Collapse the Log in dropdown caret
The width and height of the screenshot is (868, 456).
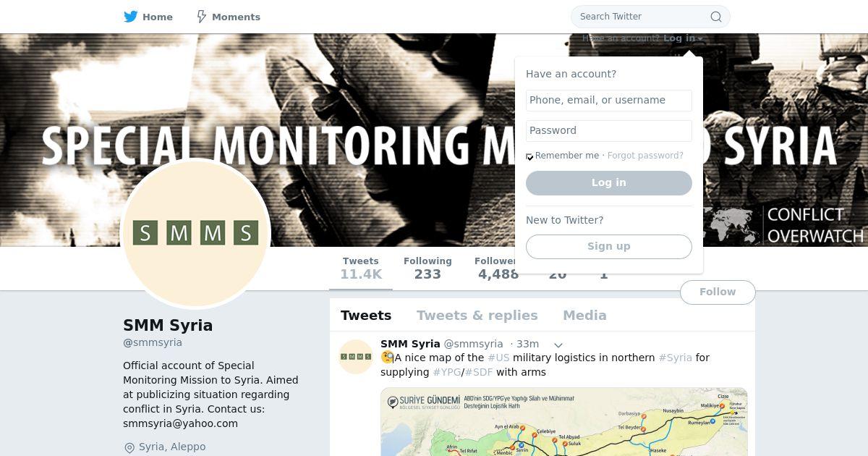(700, 39)
